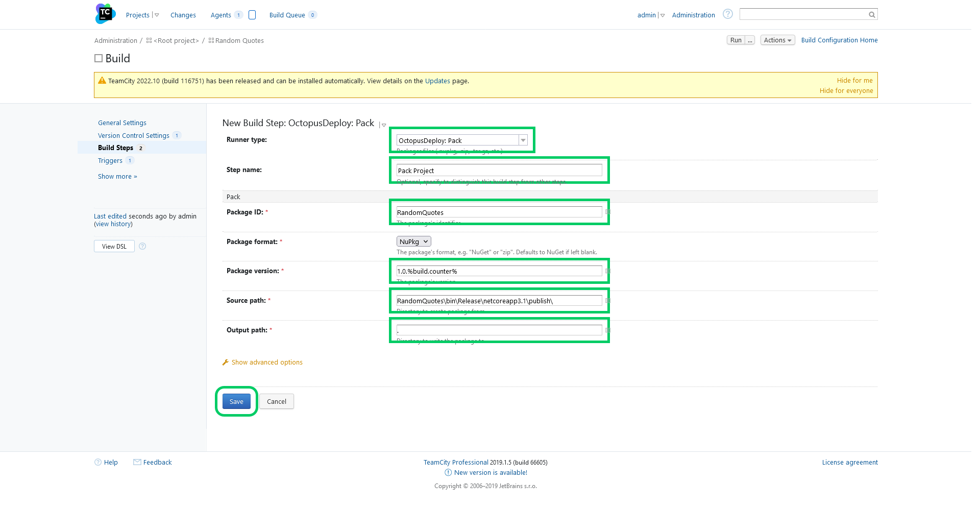The width and height of the screenshot is (980, 508).
Task: Click the wrench icon beside Show advanced options
Action: [226, 362]
